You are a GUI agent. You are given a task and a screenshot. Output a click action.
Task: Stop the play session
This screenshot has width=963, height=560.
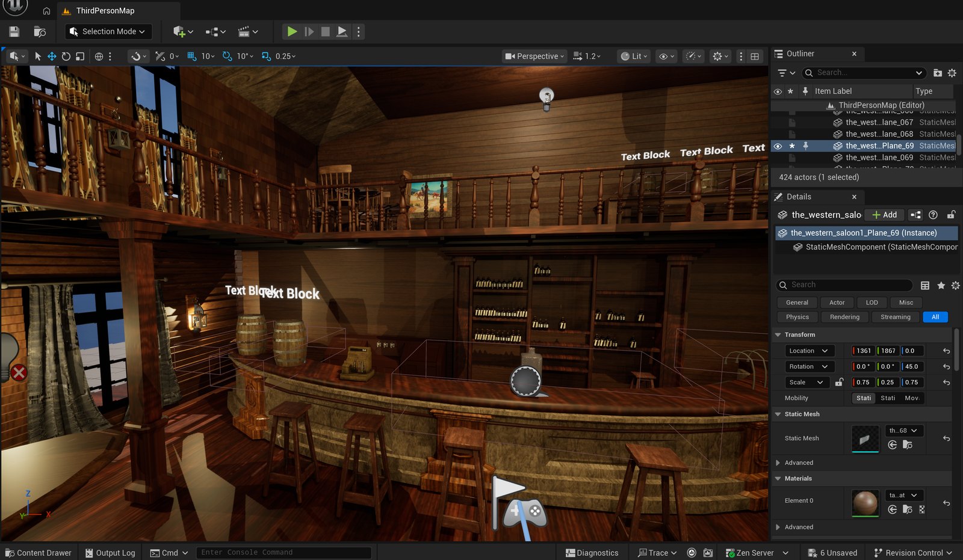coord(325,31)
